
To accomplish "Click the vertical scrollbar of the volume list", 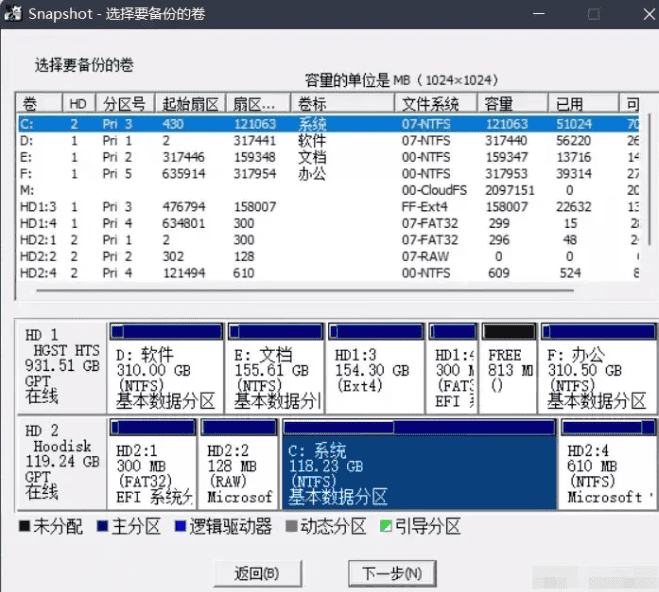I will [x=649, y=181].
